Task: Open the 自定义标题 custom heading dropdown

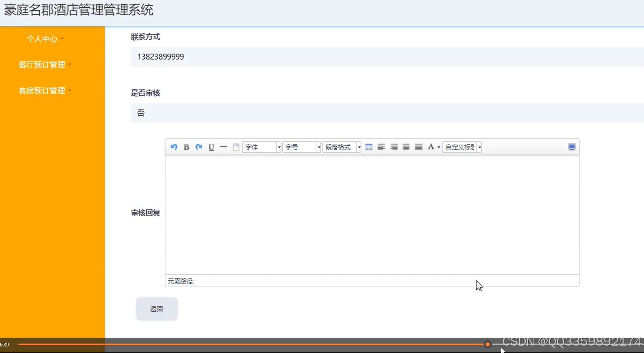Action: [462, 147]
